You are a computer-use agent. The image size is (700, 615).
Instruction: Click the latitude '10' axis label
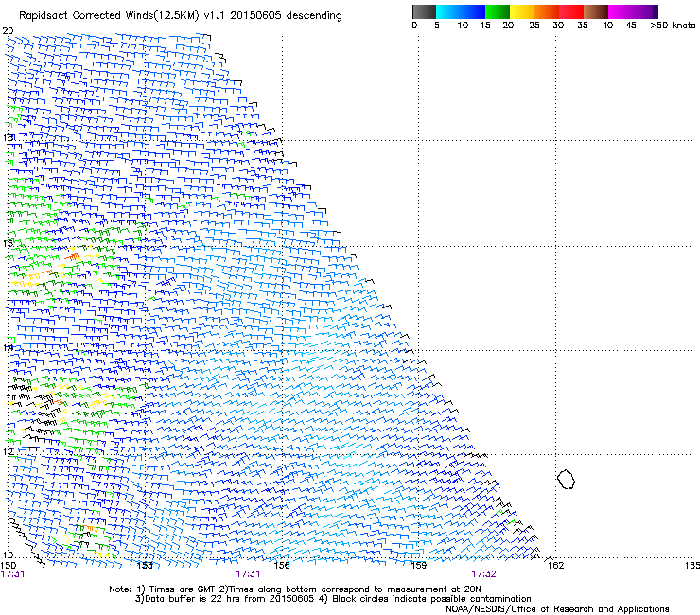(8, 554)
